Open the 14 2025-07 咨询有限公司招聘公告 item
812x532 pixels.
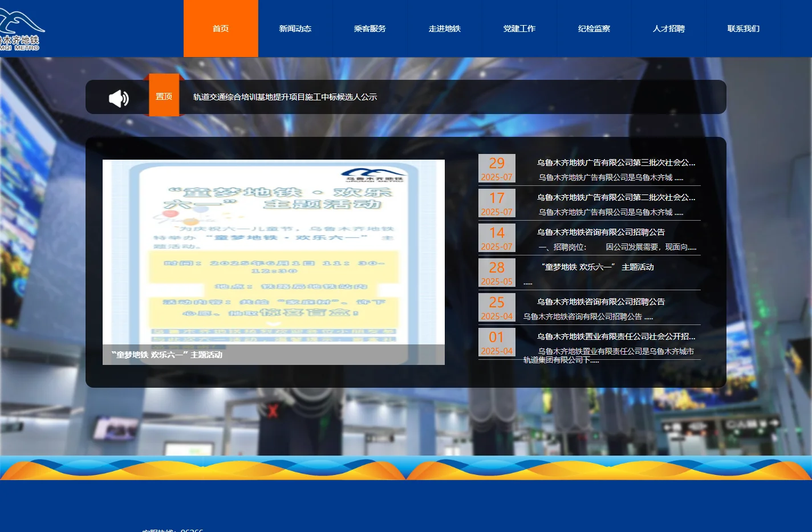[601, 232]
